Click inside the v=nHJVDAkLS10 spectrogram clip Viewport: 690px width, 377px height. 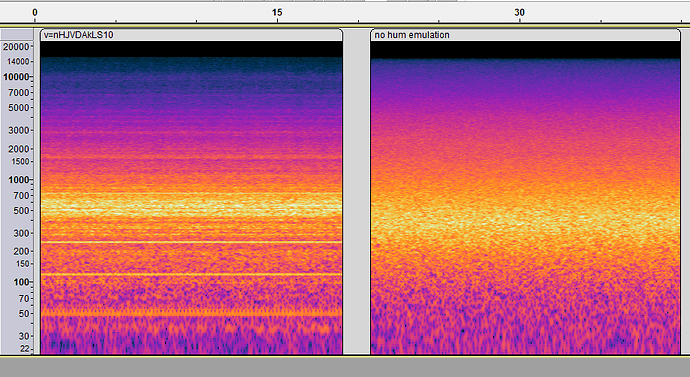click(x=191, y=198)
